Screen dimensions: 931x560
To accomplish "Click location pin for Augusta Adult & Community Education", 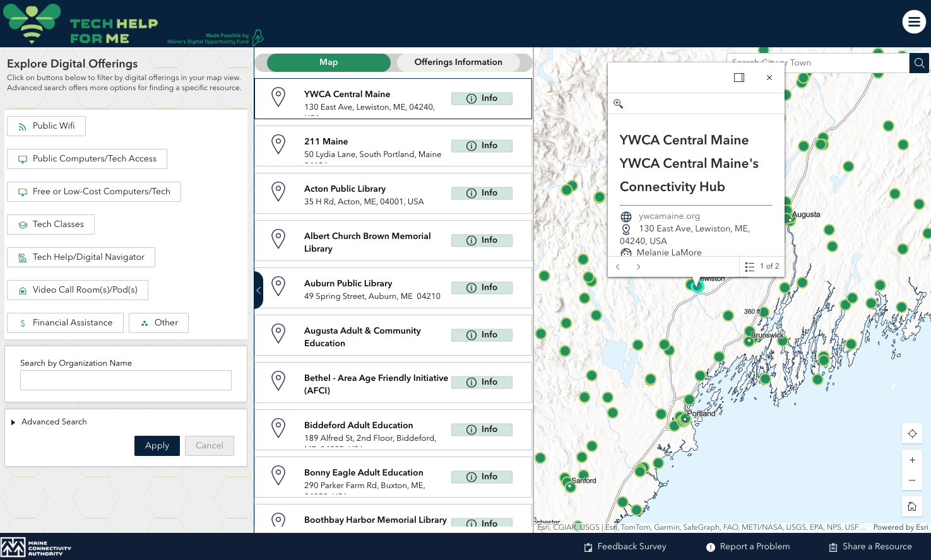I will coord(278,334).
